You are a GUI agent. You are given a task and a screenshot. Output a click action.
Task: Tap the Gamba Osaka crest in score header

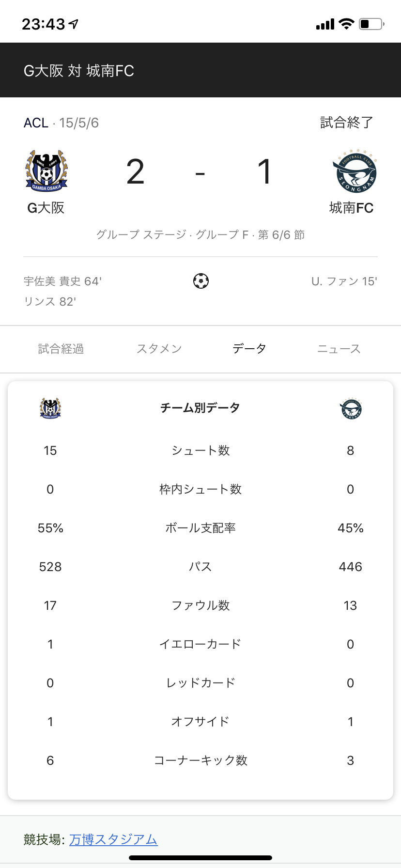(46, 171)
